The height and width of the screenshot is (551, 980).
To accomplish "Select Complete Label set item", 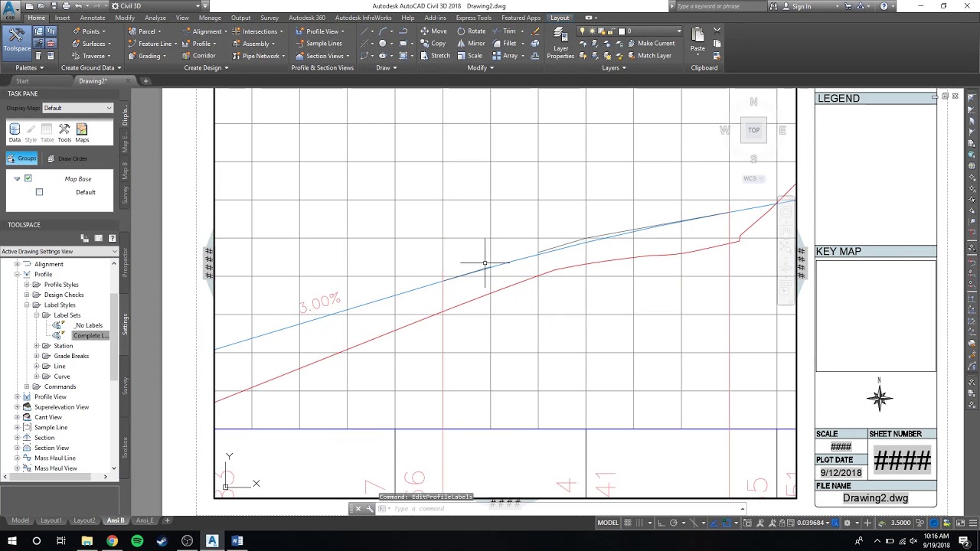I will [90, 336].
